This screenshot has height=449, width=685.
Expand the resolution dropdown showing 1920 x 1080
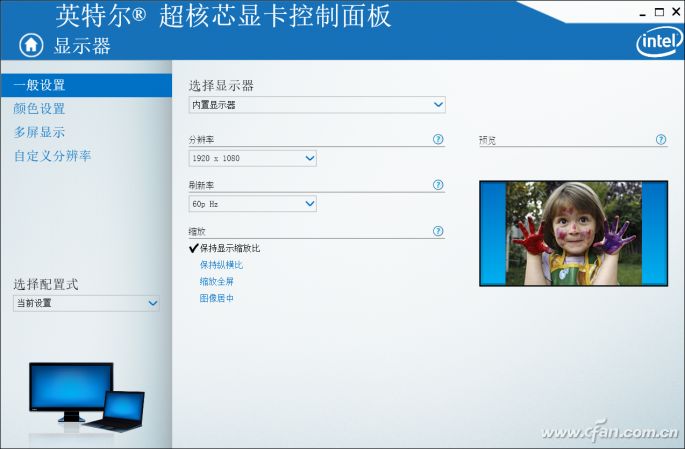[253, 158]
